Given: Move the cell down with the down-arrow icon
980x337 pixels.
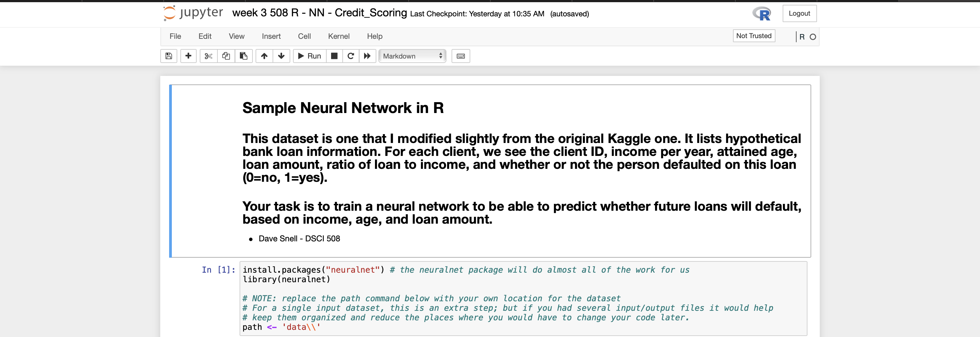Looking at the screenshot, I should (281, 56).
